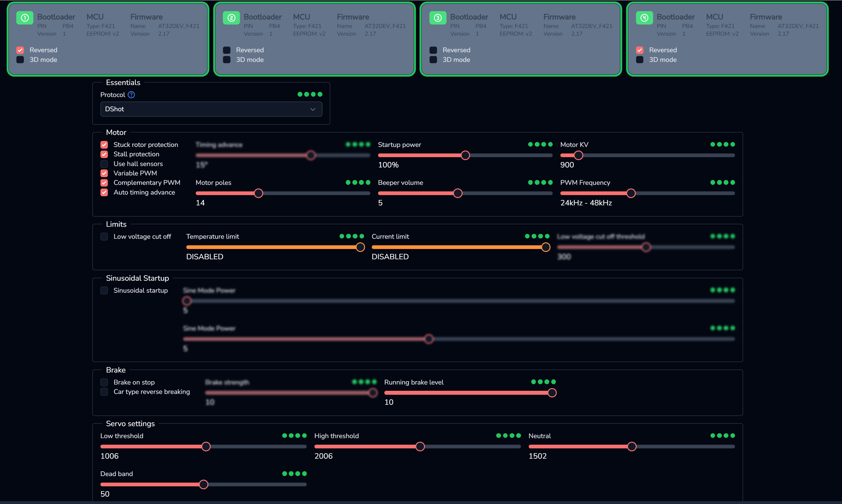Click the Startup power green status dots
Image resolution: width=842 pixels, height=504 pixels.
tap(540, 144)
